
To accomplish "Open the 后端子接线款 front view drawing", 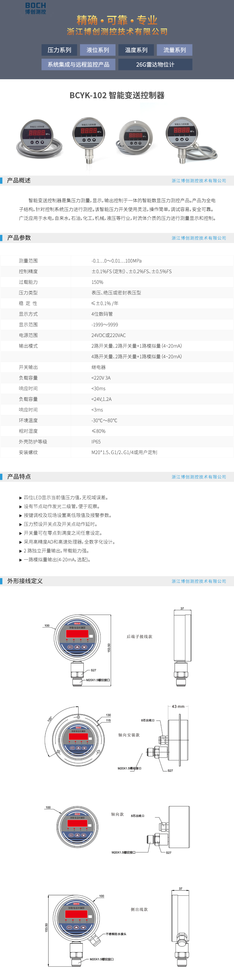I will pos(77,649).
